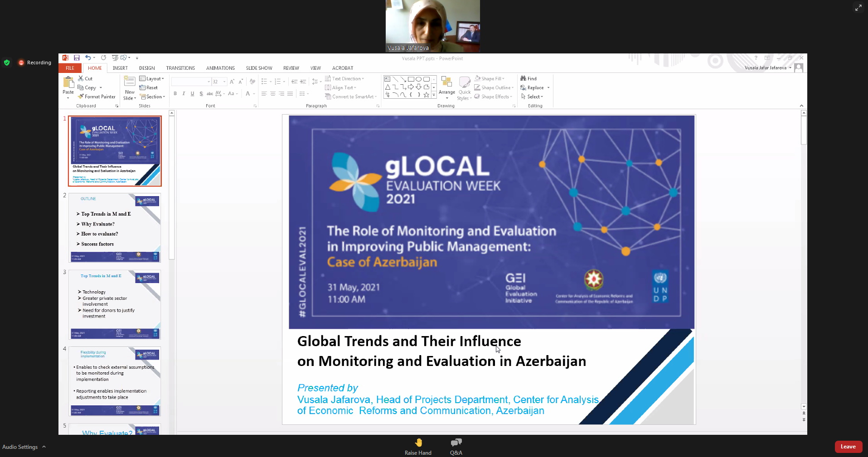Click the Undo arrow icon

click(x=88, y=58)
